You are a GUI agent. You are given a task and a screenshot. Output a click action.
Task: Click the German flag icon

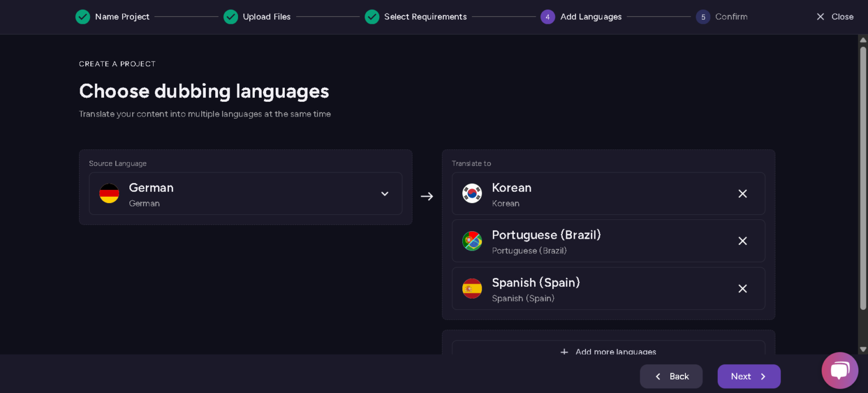pos(109,193)
